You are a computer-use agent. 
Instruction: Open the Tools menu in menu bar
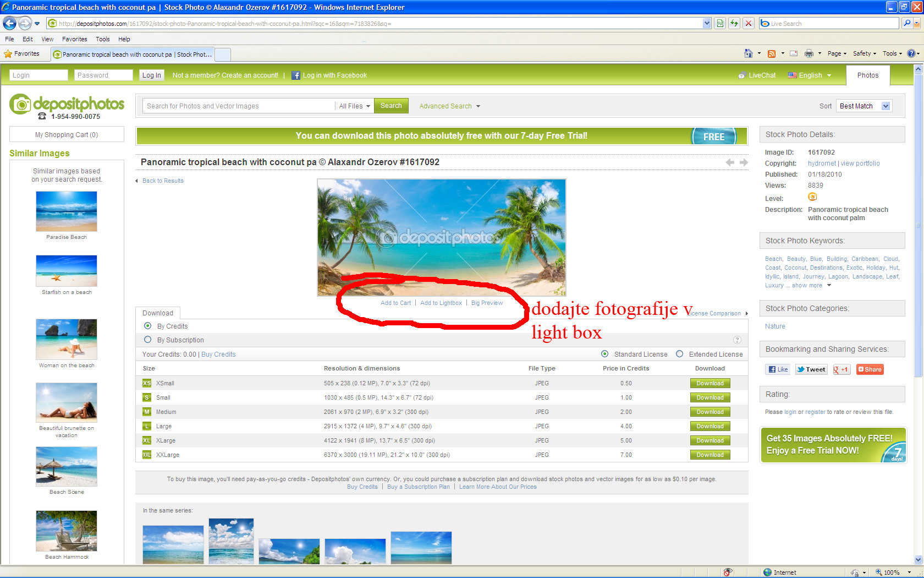102,39
